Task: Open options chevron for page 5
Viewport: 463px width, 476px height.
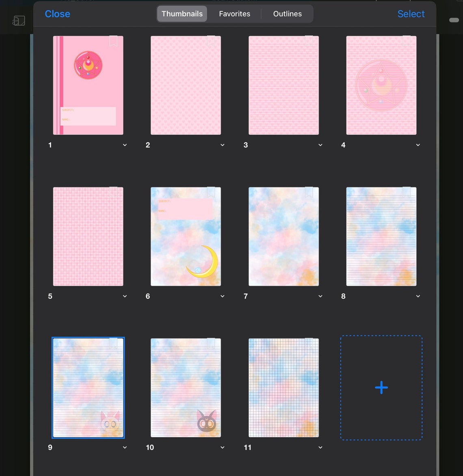Action: [x=125, y=296]
